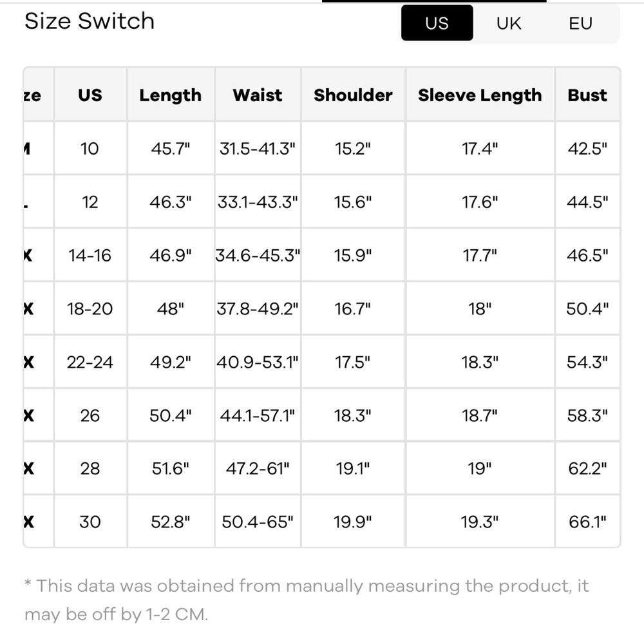
Task: Select the US size 26 cell
Action: [90, 415]
